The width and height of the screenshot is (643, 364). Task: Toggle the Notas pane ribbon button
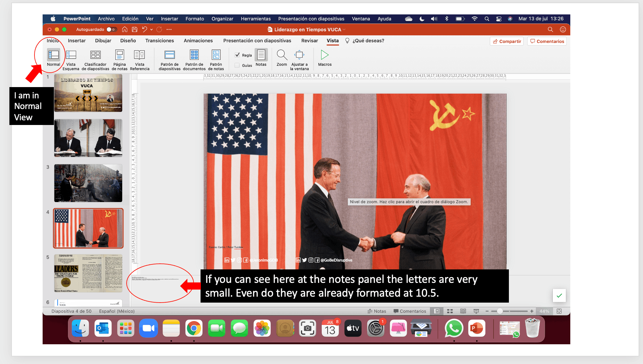261,58
